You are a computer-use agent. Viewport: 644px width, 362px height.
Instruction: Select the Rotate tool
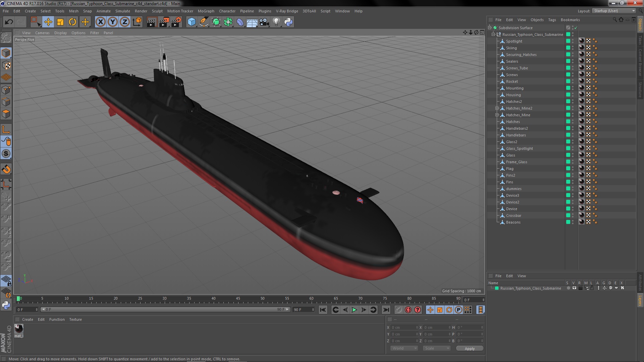[72, 22]
